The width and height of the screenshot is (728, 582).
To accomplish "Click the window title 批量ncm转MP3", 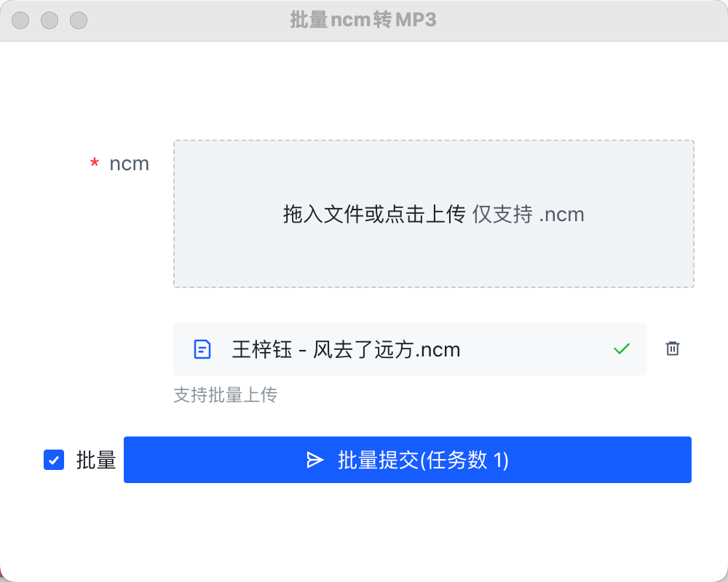I will coord(363,20).
